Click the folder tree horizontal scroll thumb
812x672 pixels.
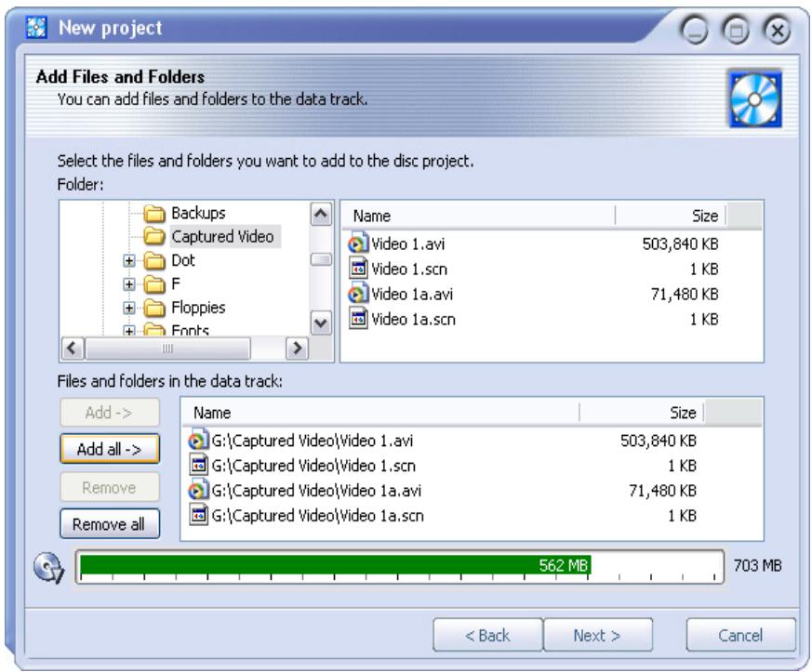[x=167, y=349]
